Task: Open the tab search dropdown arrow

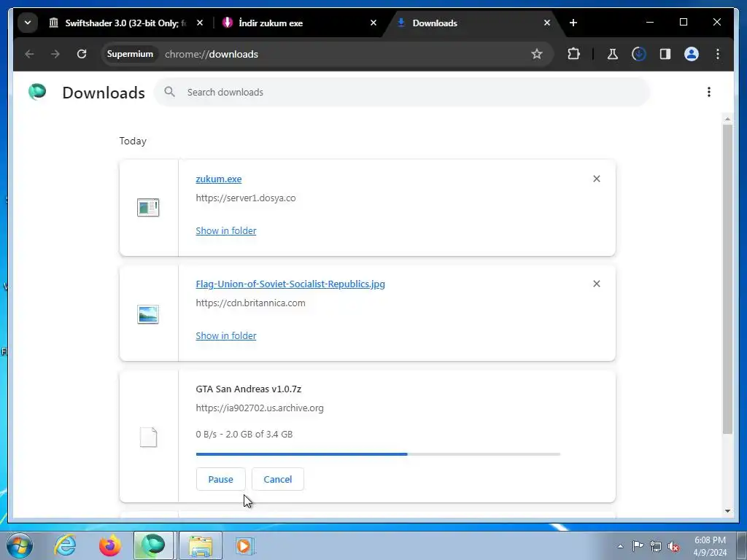Action: pyautogui.click(x=28, y=23)
